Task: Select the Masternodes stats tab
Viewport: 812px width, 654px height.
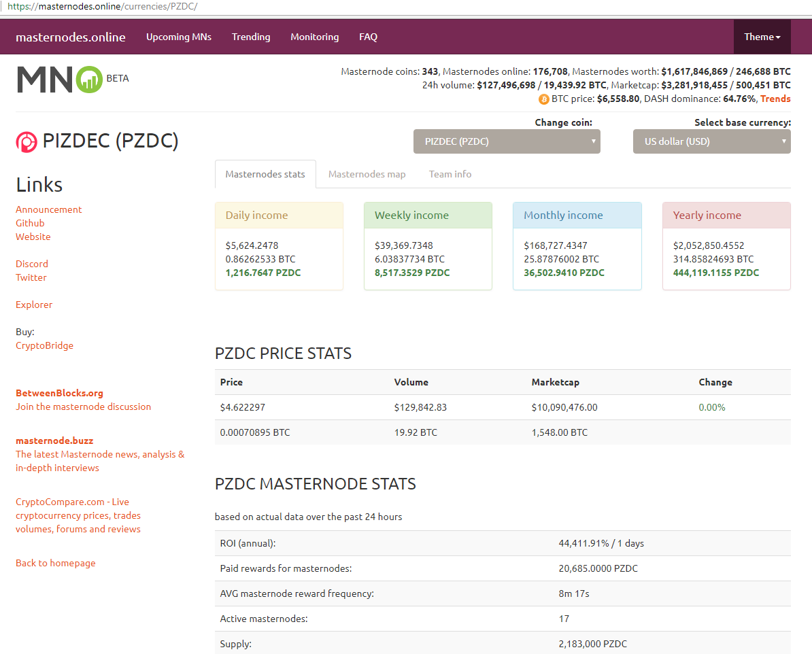Action: 265,174
